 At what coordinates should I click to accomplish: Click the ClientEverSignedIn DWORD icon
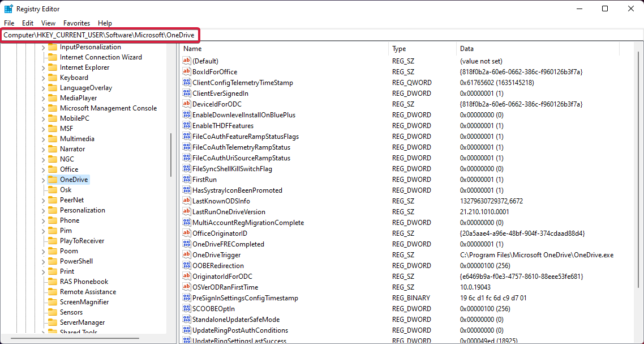187,94
